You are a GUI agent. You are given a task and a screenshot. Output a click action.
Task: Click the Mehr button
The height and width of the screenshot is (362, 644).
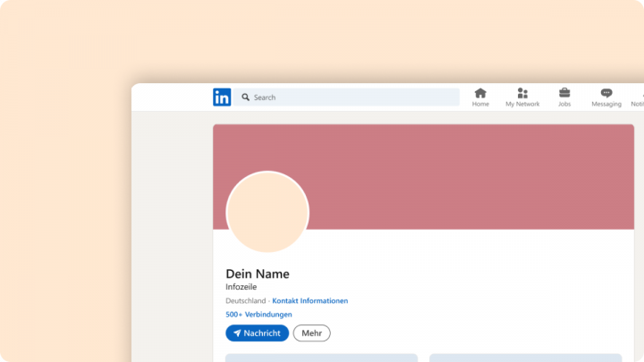click(x=312, y=333)
